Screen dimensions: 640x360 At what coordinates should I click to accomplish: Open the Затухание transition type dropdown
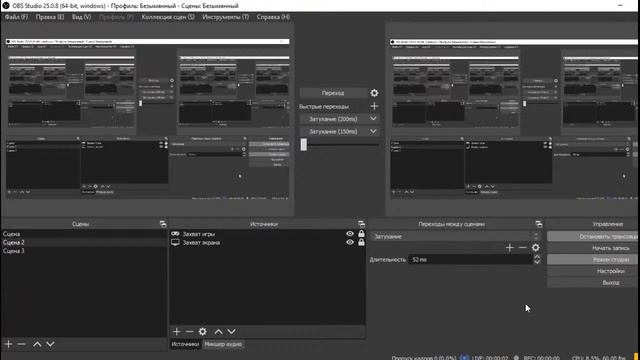456,236
